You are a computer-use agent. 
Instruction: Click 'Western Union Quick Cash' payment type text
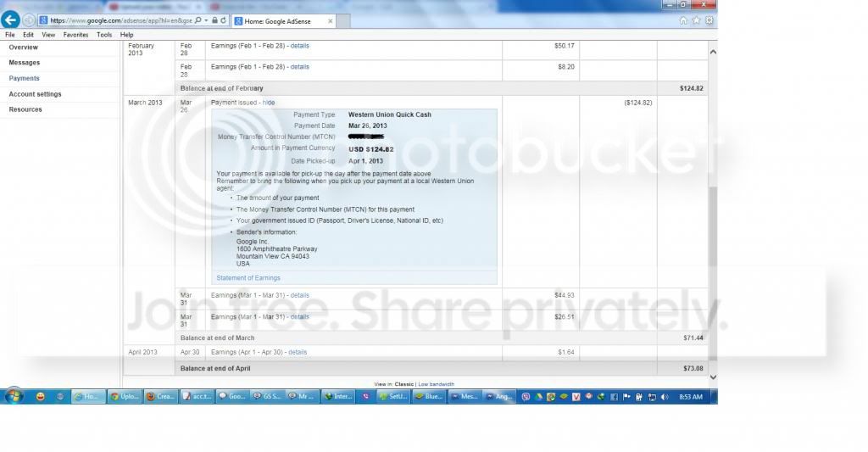point(390,114)
